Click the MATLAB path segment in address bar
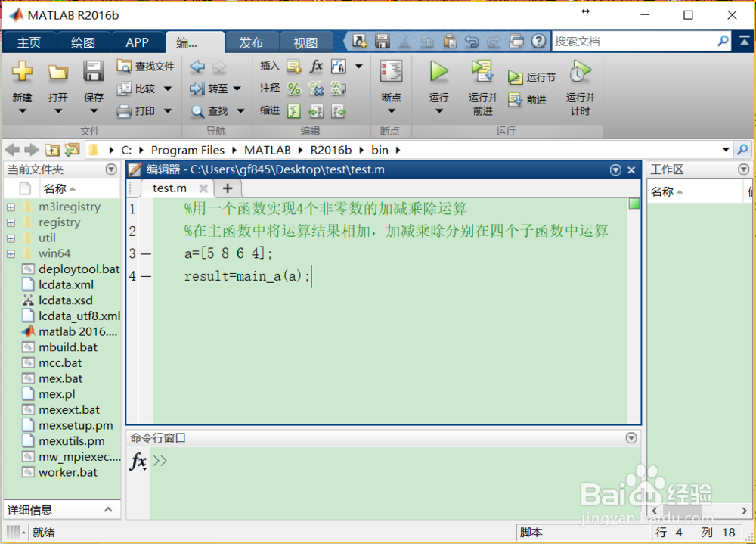 click(267, 150)
